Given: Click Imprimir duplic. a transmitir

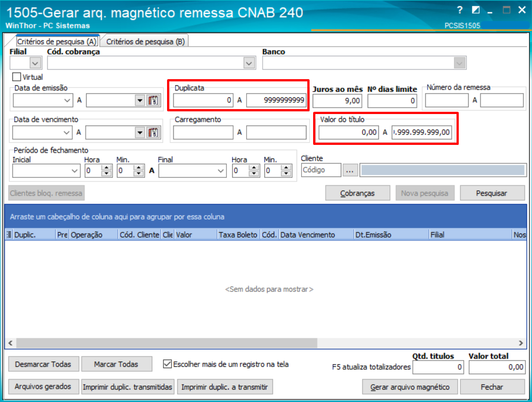Looking at the screenshot, I should tap(225, 387).
